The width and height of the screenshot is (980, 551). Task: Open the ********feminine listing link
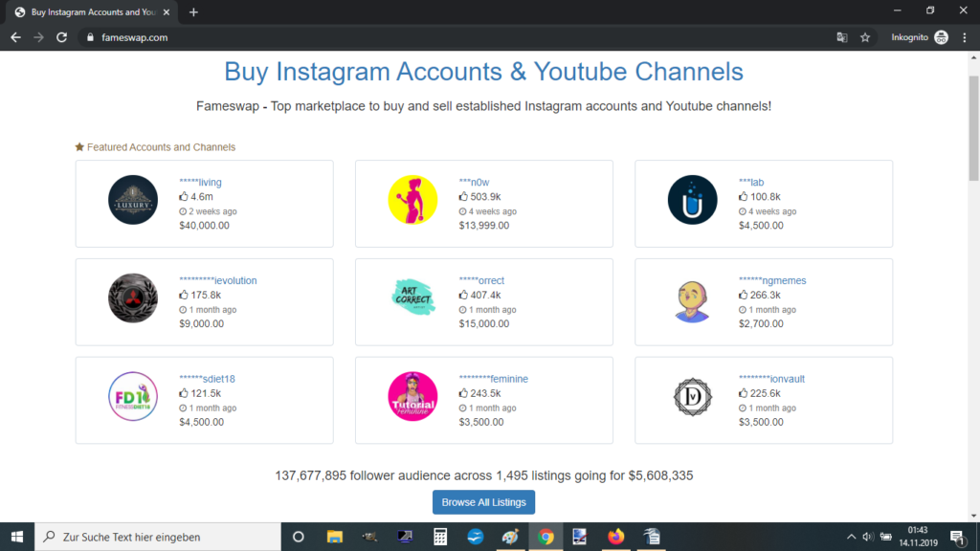click(x=493, y=379)
